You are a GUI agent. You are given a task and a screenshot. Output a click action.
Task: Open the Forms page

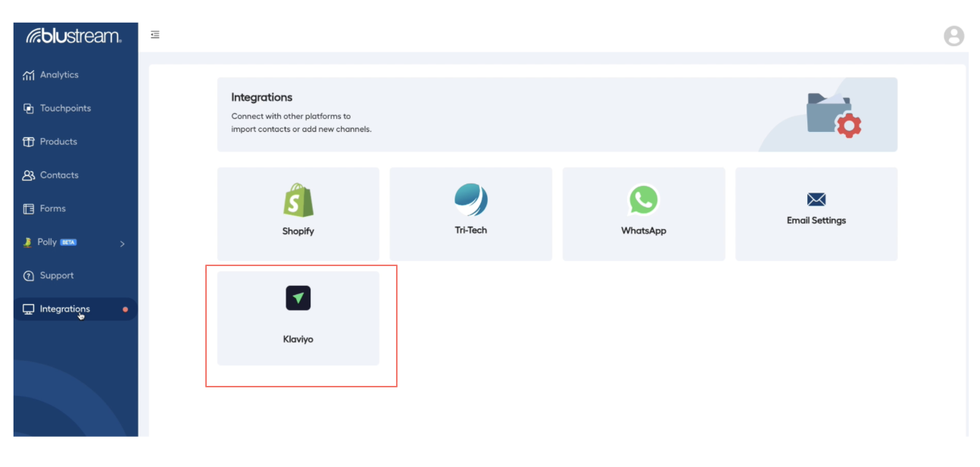pos(53,208)
